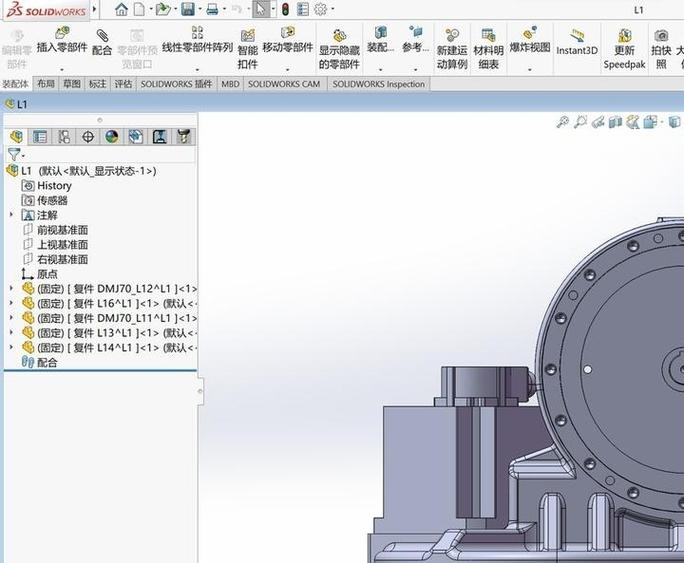The width and height of the screenshot is (684, 563).
Task: Click Bill of Materials (材料明细表)
Action: [x=488, y=49]
